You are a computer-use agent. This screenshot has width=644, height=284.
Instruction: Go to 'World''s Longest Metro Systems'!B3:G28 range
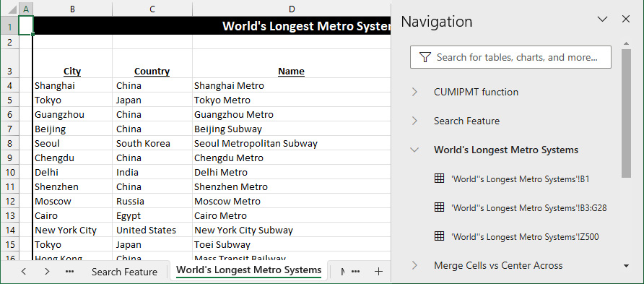[x=528, y=208]
